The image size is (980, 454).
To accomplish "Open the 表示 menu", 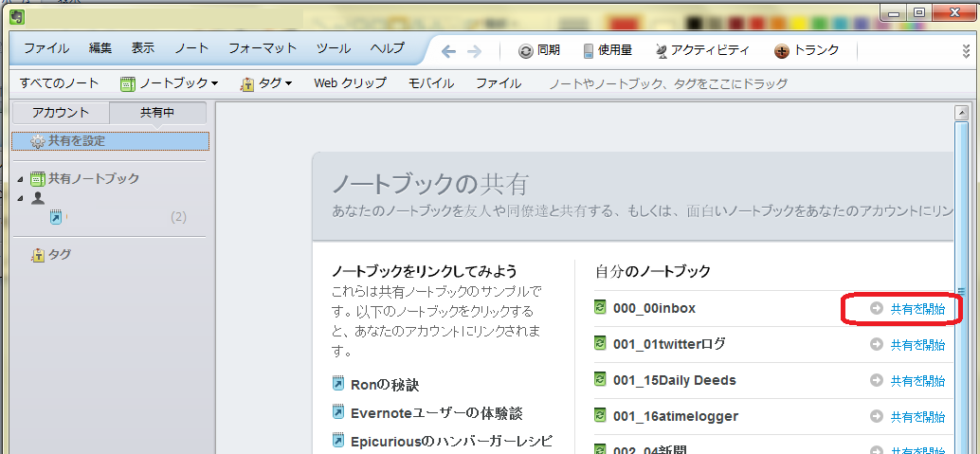I will tap(142, 48).
